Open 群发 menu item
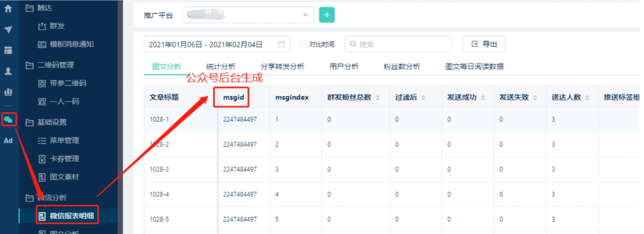 coord(51,26)
